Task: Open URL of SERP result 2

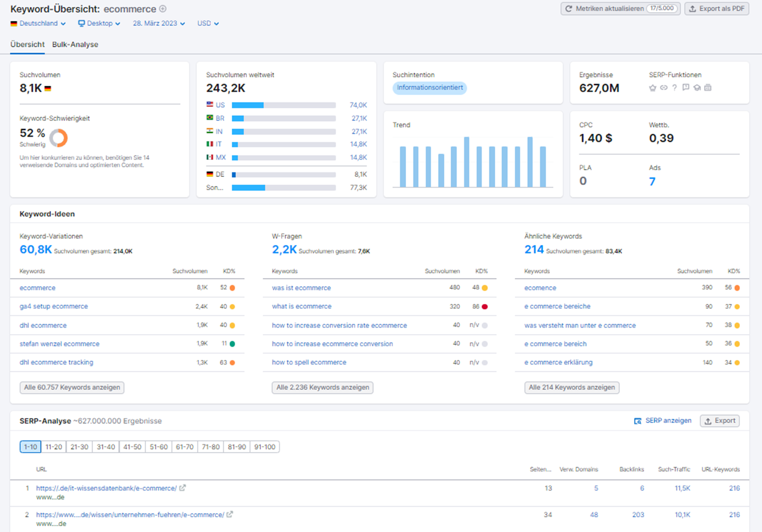Action: pos(130,515)
